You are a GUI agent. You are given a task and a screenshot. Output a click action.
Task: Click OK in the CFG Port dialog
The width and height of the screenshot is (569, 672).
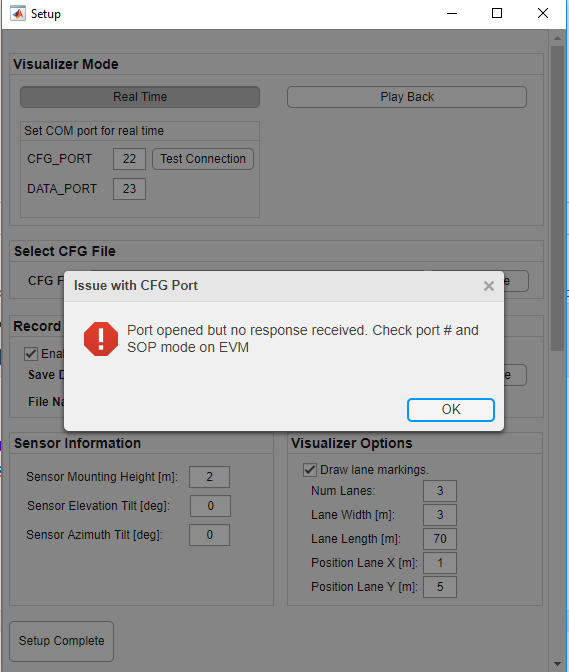point(451,410)
